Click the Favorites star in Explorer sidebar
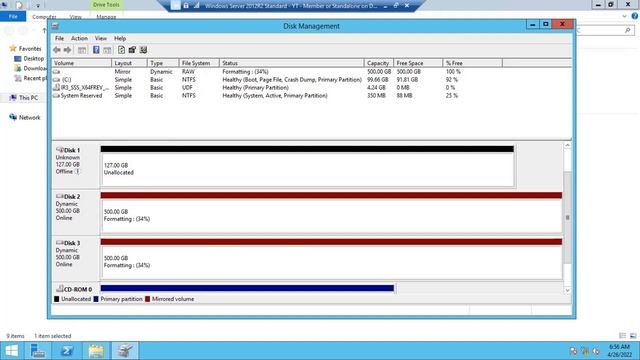This screenshot has width=640, height=360. coord(13,48)
